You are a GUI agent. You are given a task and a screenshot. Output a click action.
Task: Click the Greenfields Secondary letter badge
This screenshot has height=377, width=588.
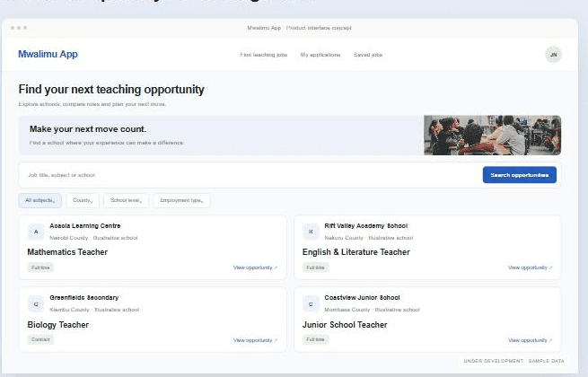36,304
